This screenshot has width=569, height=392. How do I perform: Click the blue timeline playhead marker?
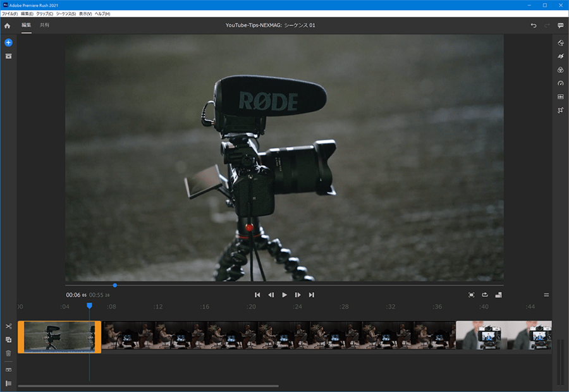pyautogui.click(x=89, y=305)
